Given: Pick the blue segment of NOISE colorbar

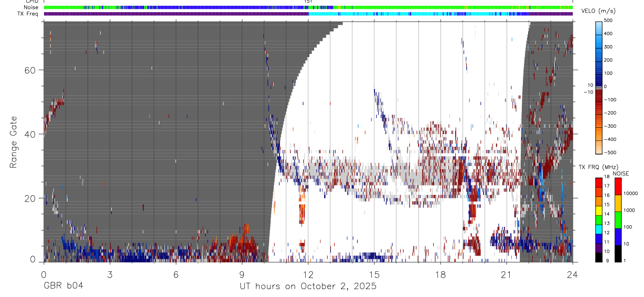Looking at the screenshot, I should (618, 237).
